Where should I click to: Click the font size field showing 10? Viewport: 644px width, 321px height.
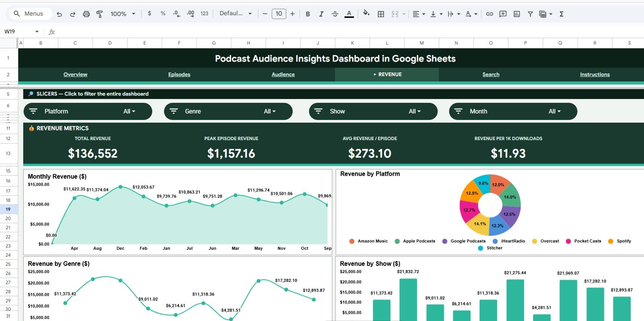coord(279,14)
